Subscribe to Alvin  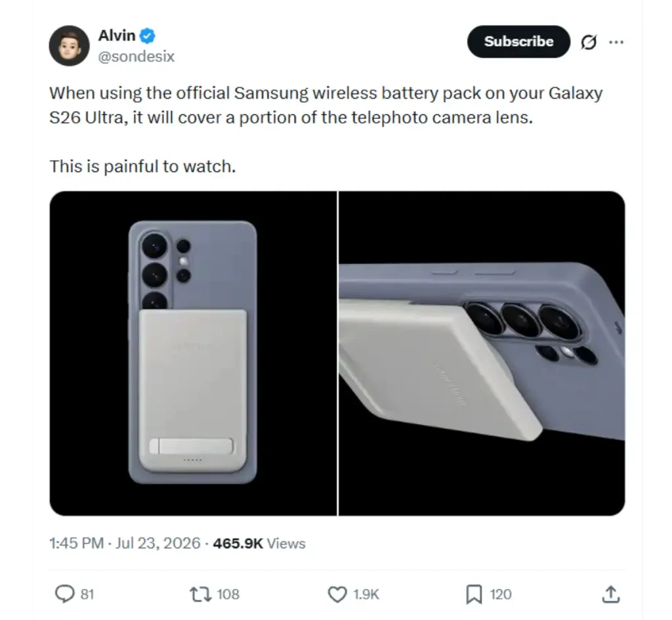518,41
